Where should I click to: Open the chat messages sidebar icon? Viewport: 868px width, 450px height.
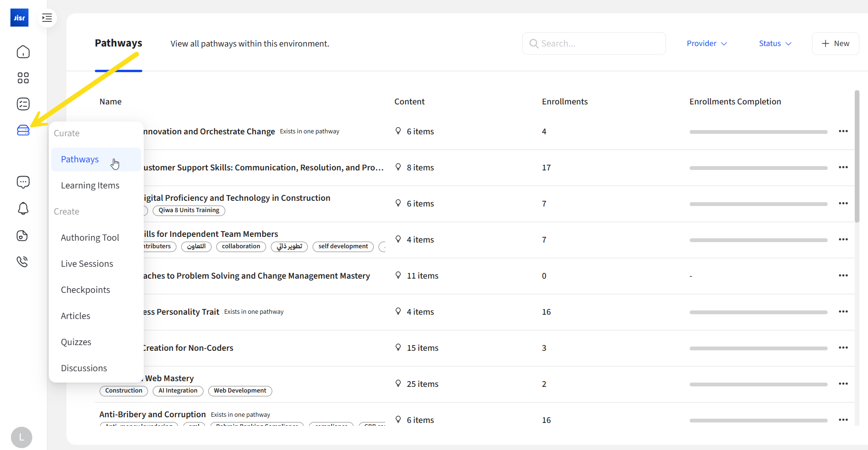coord(23,182)
